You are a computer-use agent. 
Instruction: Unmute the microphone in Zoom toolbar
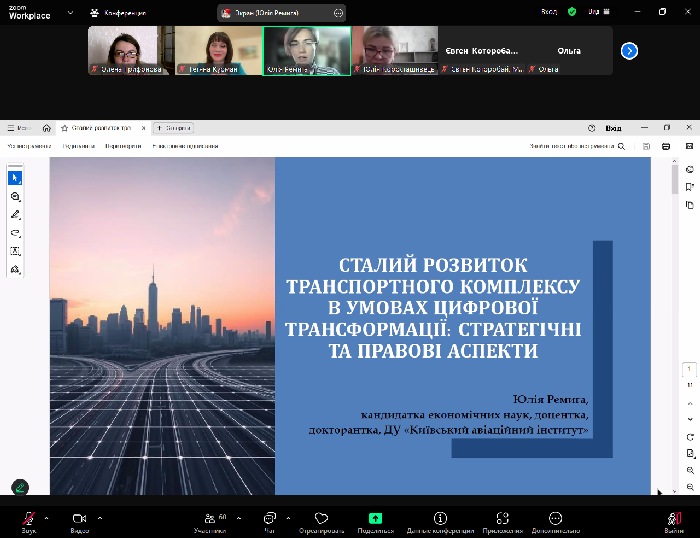(x=28, y=518)
